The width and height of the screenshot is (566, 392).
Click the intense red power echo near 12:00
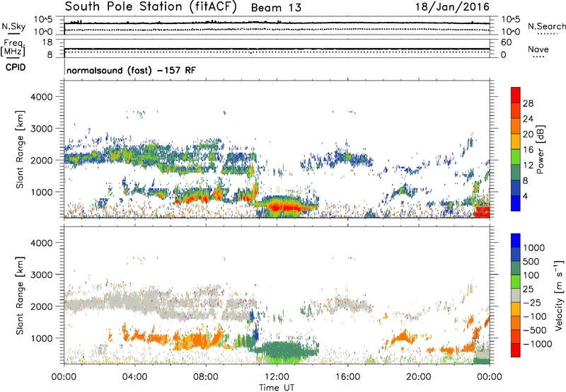[x=285, y=207]
